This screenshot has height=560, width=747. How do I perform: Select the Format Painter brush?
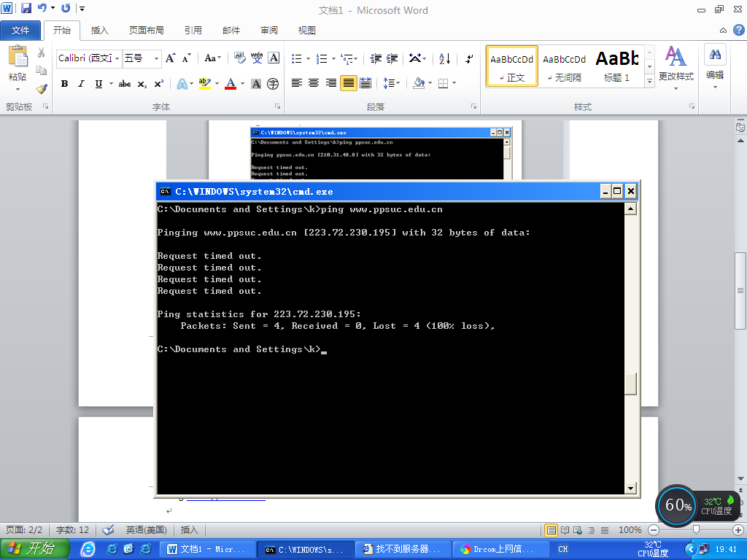tap(42, 88)
